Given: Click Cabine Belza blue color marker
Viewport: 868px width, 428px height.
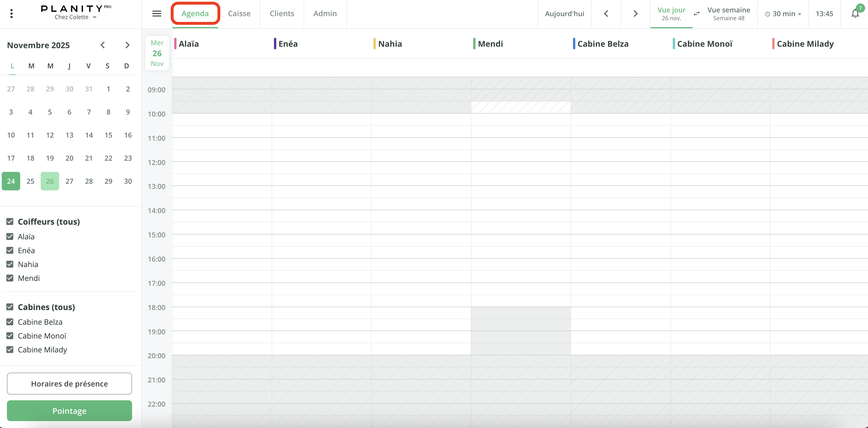Looking at the screenshot, I should pyautogui.click(x=574, y=44).
